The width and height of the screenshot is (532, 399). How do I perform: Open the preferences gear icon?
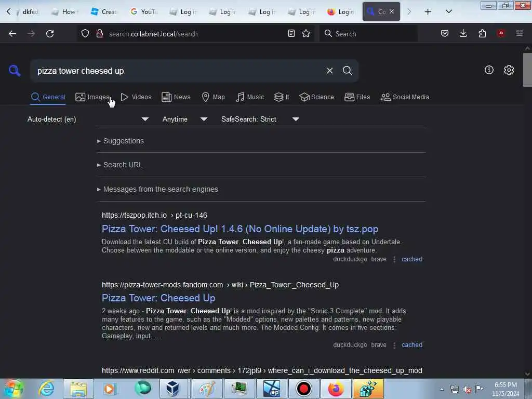pos(509,70)
